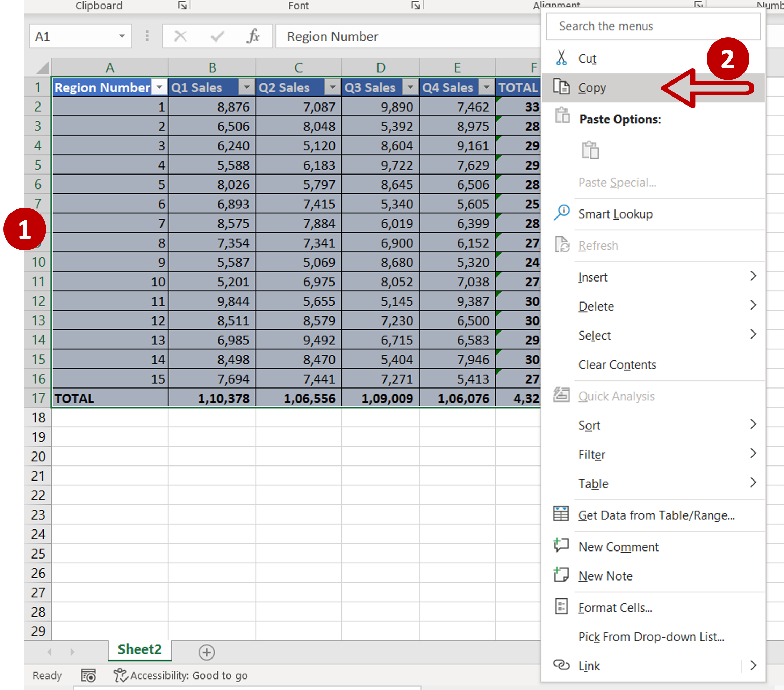The width and height of the screenshot is (784, 690).
Task: Click the Cancel X icon in formula bar
Action: click(180, 36)
